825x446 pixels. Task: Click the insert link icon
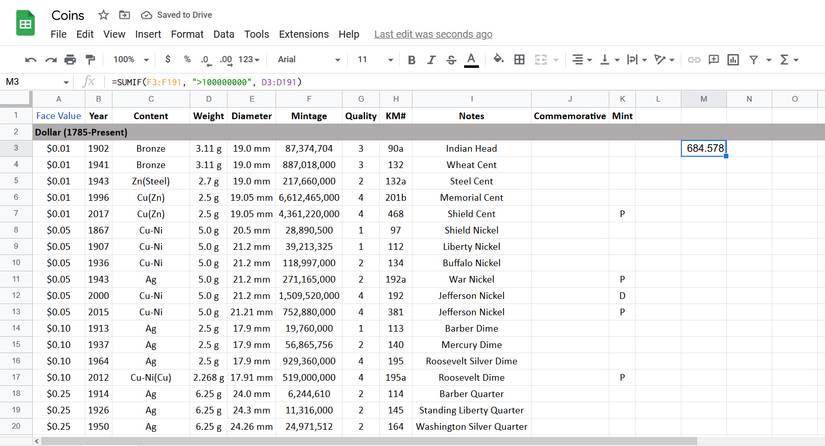pos(693,60)
